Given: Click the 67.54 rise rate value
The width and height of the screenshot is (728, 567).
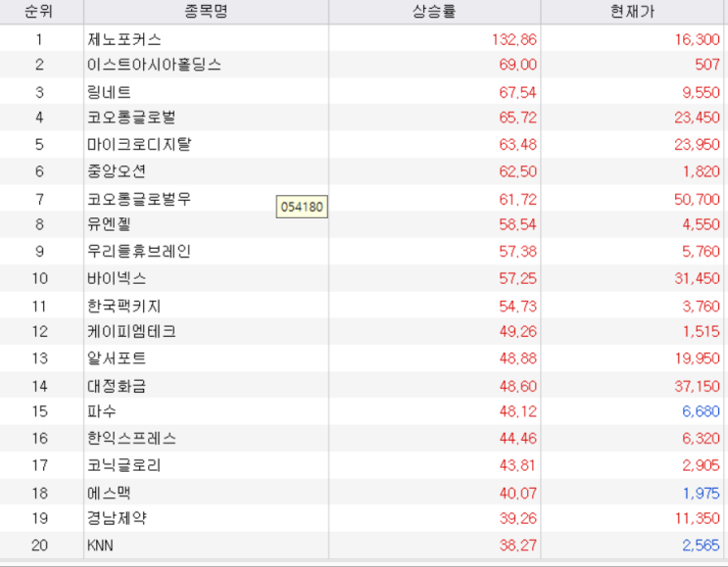Looking at the screenshot, I should [518, 92].
